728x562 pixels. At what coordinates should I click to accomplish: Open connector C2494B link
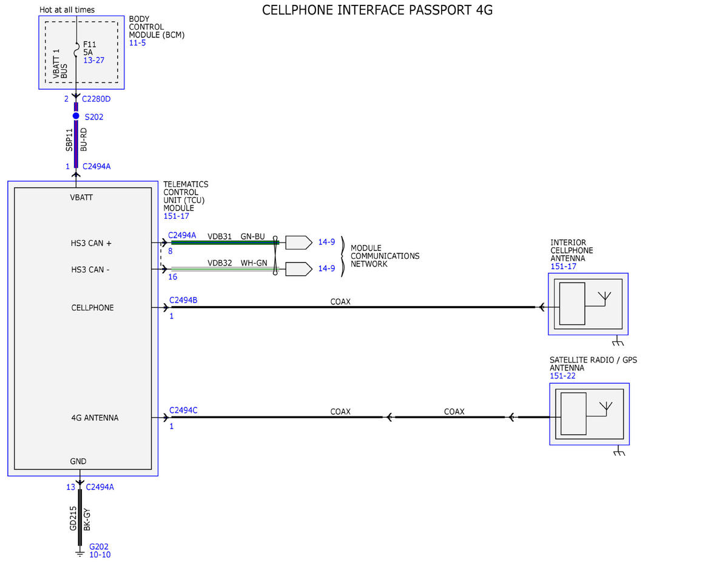pyautogui.click(x=183, y=300)
